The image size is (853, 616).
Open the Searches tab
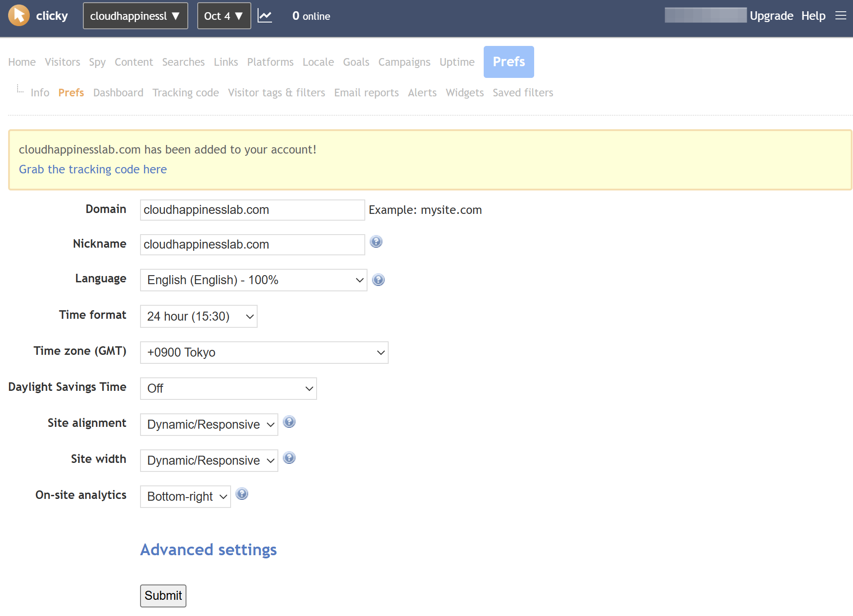click(183, 62)
